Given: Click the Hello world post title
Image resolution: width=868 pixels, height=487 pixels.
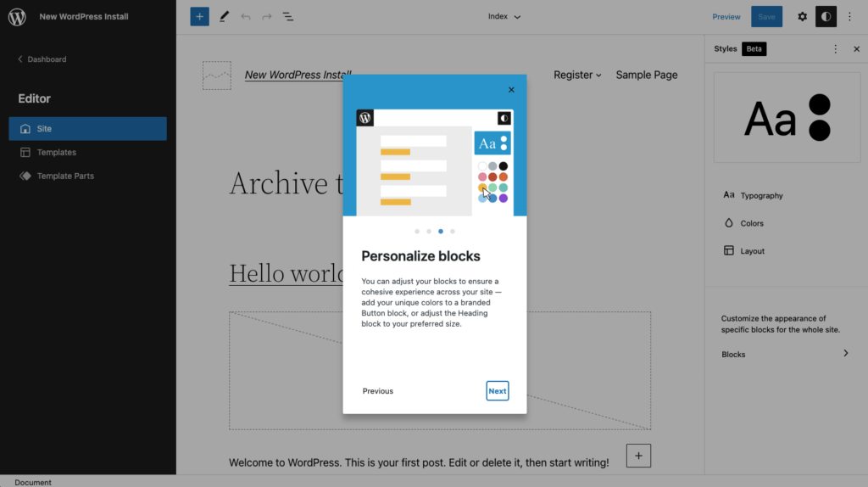Looking at the screenshot, I should [x=286, y=273].
